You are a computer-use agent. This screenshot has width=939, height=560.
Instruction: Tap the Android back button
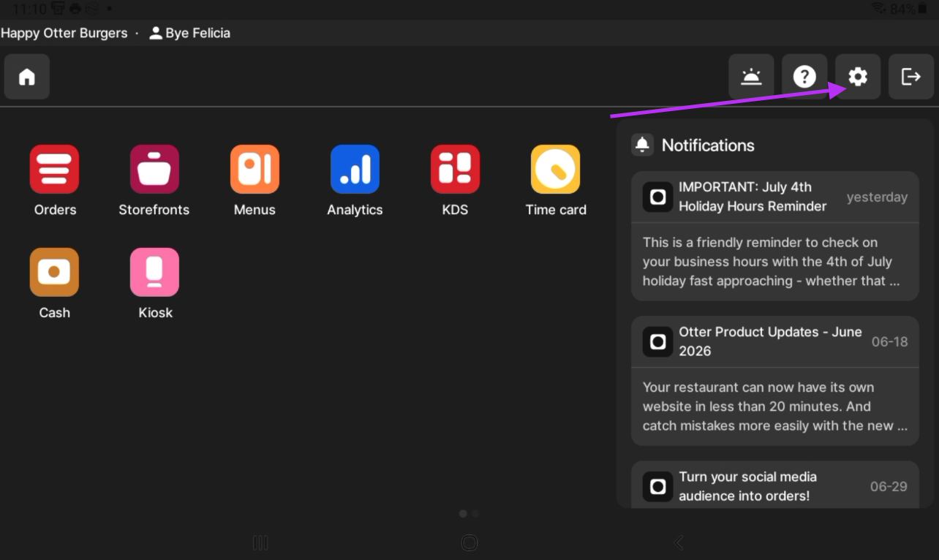pos(679,542)
